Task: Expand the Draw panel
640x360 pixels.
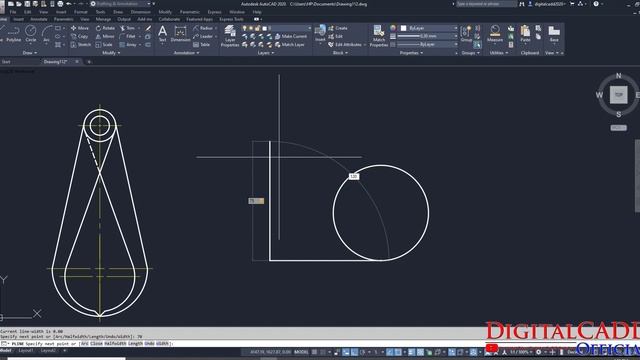Action: (x=29, y=53)
